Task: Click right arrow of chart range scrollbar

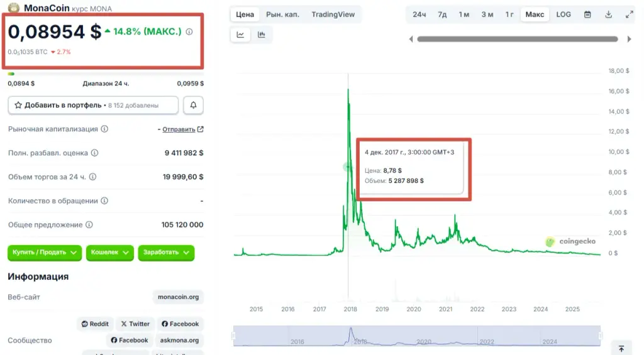Action: point(629,39)
